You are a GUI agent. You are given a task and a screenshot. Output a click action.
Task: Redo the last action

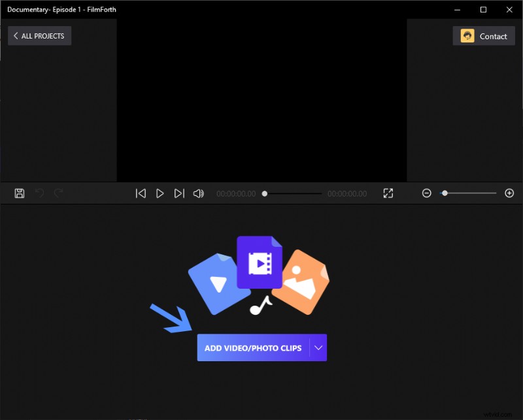point(58,193)
